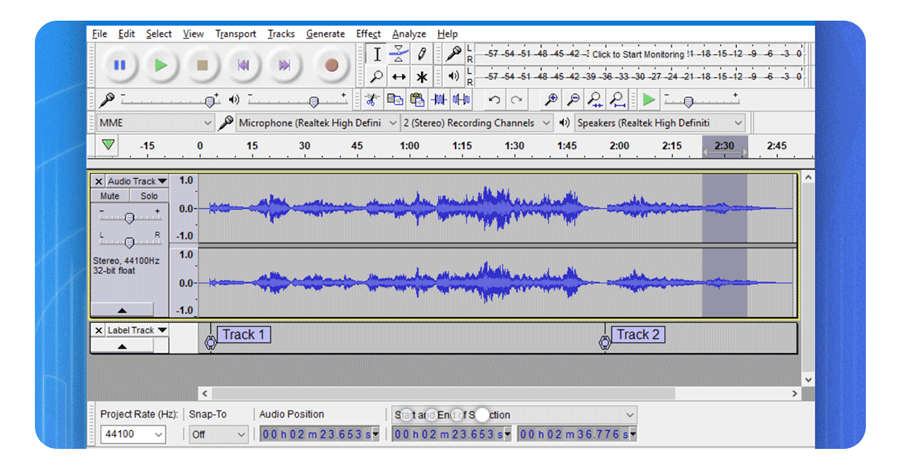Viewport: 900px width, 471px height.
Task: Open the MME audio host dropdown
Action: click(155, 123)
